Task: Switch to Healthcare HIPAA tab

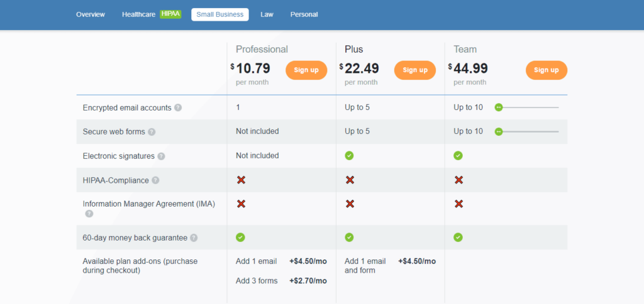Action: [x=151, y=14]
